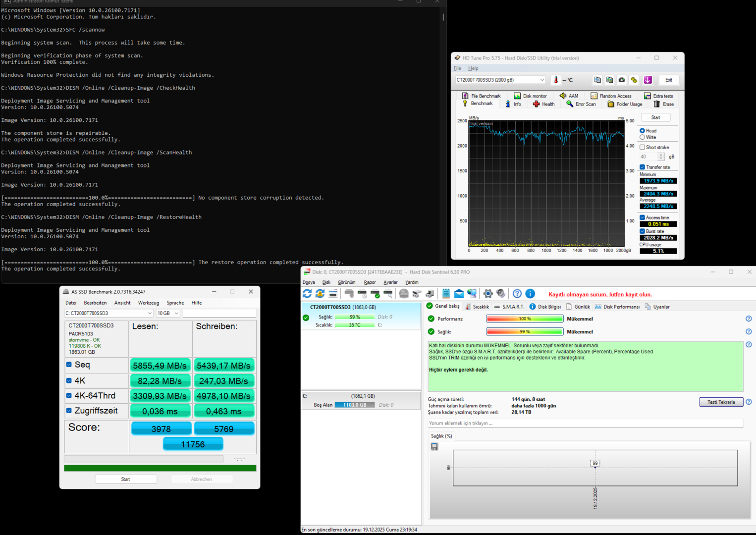The width and height of the screenshot is (756, 535).
Task: Expand the 10 GB test size dropdown
Action: pos(168,313)
